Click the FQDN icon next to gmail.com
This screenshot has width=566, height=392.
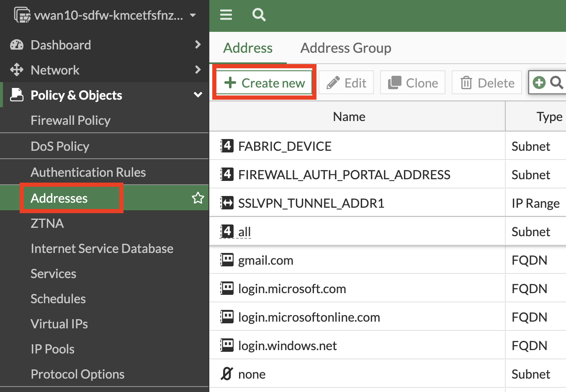coord(226,260)
